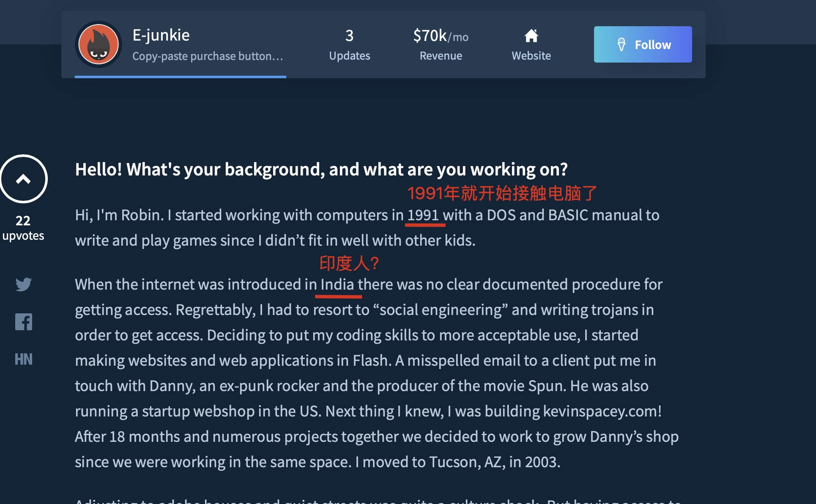Click the "What's your background" heading
This screenshot has height=504, width=816.
[x=321, y=170]
